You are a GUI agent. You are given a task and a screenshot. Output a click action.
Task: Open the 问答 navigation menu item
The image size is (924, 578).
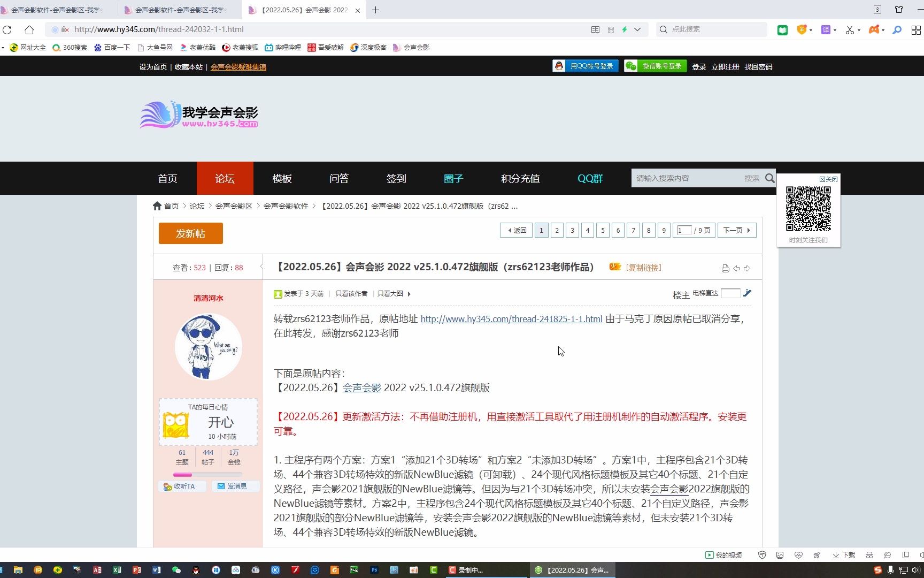click(339, 178)
